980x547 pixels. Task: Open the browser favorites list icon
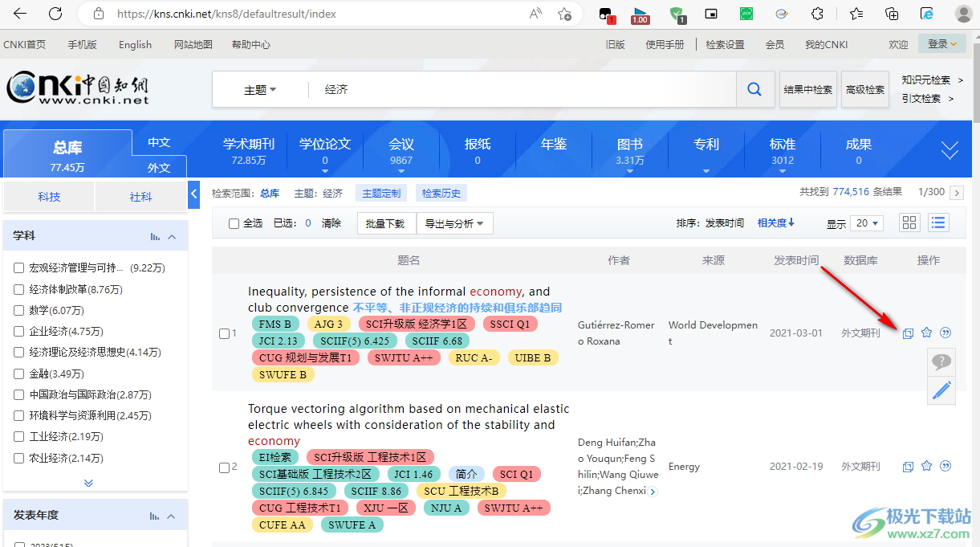click(856, 14)
